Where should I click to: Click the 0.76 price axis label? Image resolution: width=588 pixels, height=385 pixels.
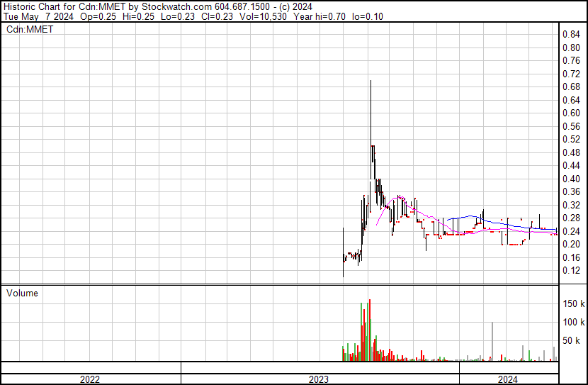[x=572, y=61]
